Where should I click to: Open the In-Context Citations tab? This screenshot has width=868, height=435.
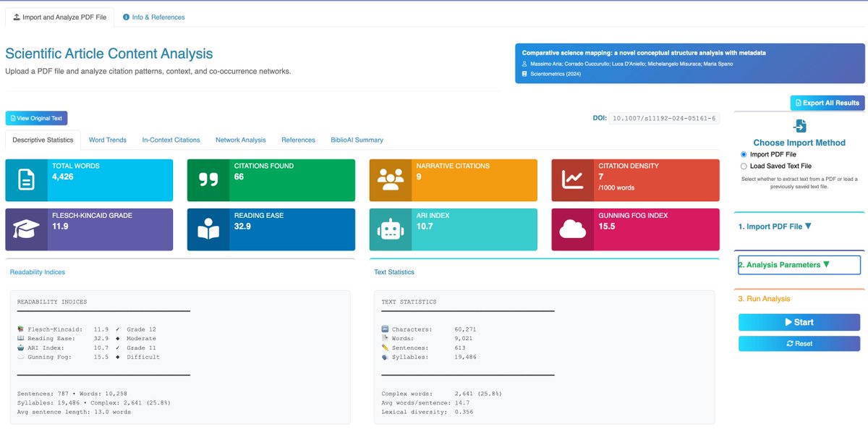171,140
